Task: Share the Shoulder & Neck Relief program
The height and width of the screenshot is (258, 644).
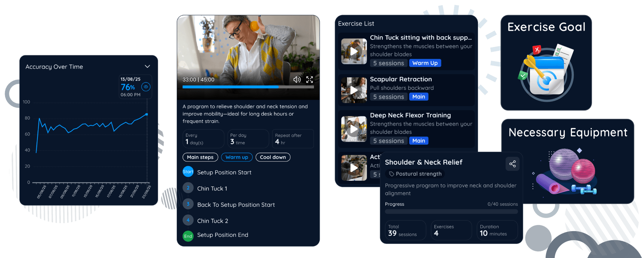Action: (513, 164)
